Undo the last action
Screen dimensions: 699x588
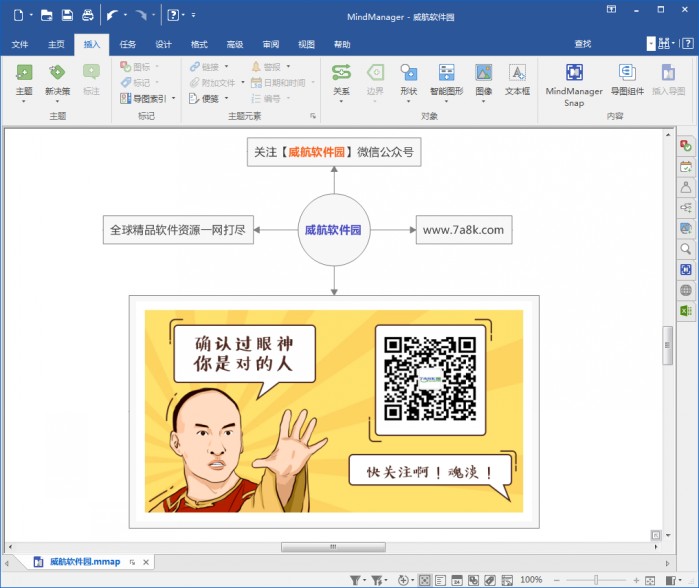tap(112, 16)
